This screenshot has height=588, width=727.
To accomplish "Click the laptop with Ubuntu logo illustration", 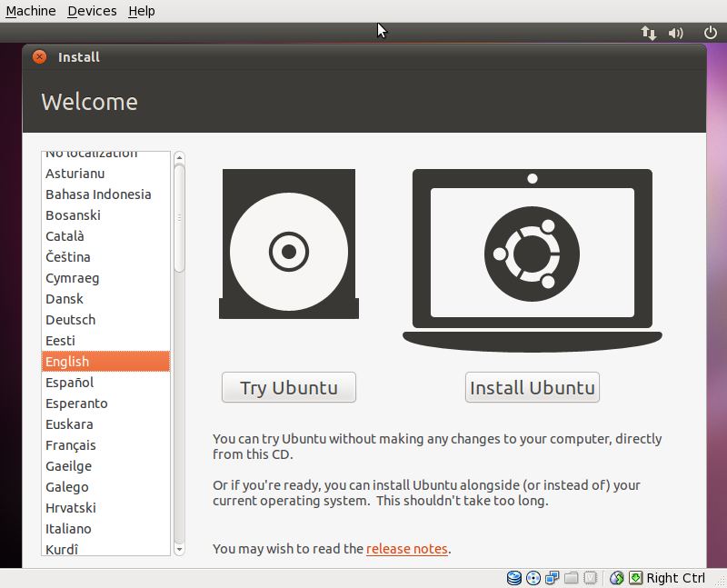I will [x=533, y=260].
